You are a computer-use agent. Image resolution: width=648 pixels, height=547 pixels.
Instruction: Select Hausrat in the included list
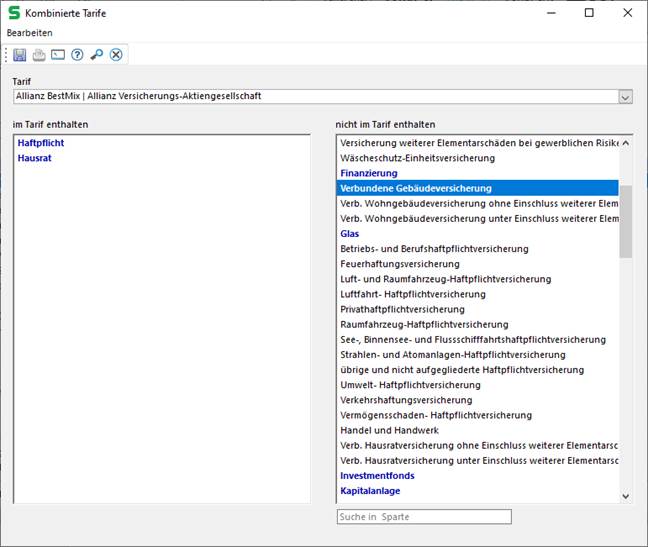(x=34, y=158)
